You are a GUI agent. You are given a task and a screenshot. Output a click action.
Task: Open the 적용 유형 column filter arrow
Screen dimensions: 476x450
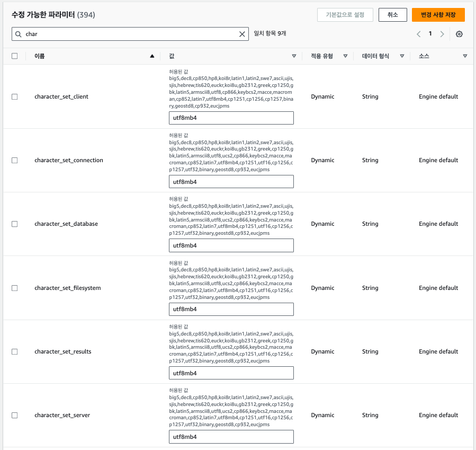pos(345,56)
